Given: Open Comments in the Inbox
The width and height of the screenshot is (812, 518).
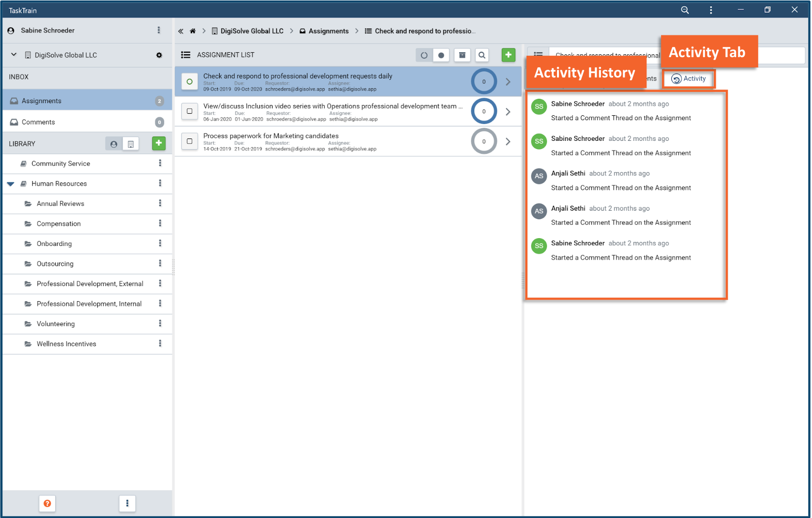Looking at the screenshot, I should (x=38, y=122).
